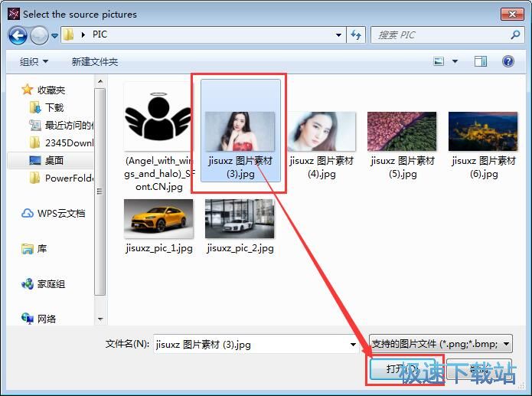Click the 桌面 desktop icon
The height and width of the screenshot is (396, 532).
pos(35,160)
